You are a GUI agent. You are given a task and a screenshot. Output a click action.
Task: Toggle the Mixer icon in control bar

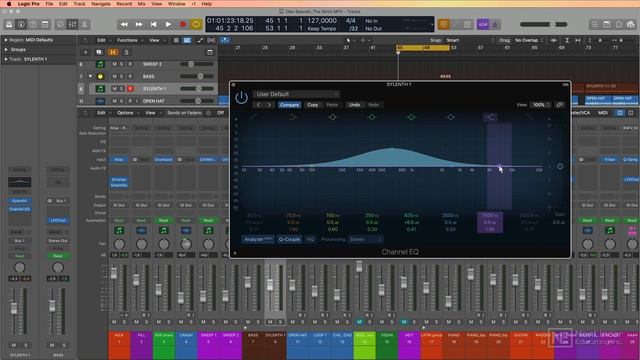[x=72, y=24]
